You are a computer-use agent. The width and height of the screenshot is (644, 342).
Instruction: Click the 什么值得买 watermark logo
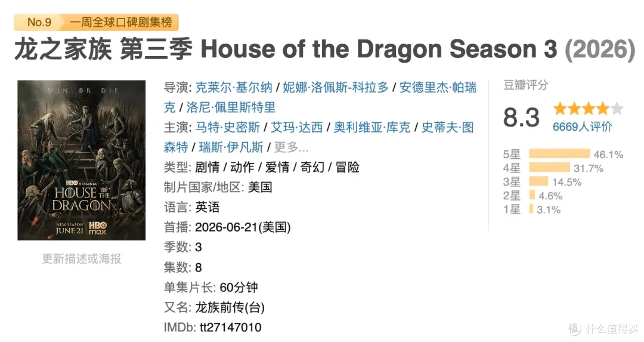(x=604, y=329)
